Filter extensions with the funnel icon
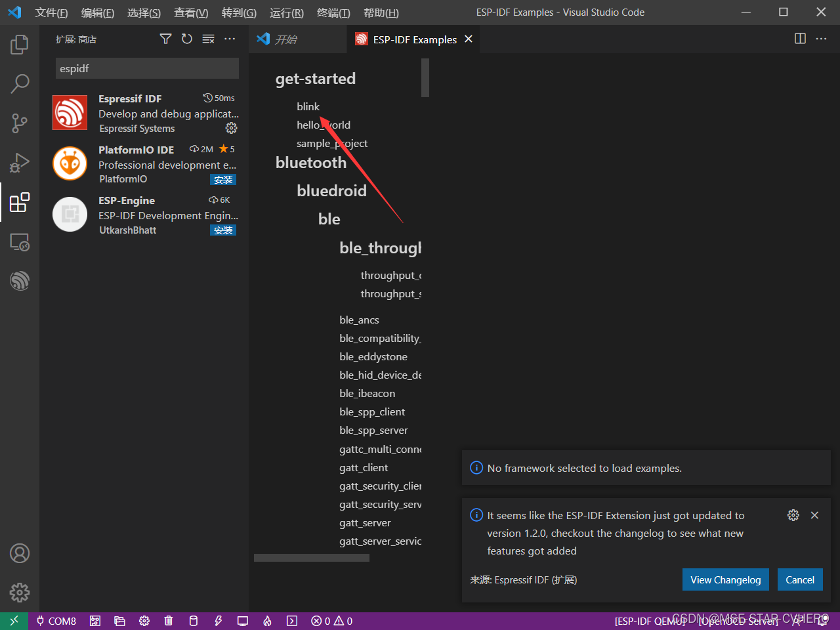The width and height of the screenshot is (840, 630). [165, 39]
